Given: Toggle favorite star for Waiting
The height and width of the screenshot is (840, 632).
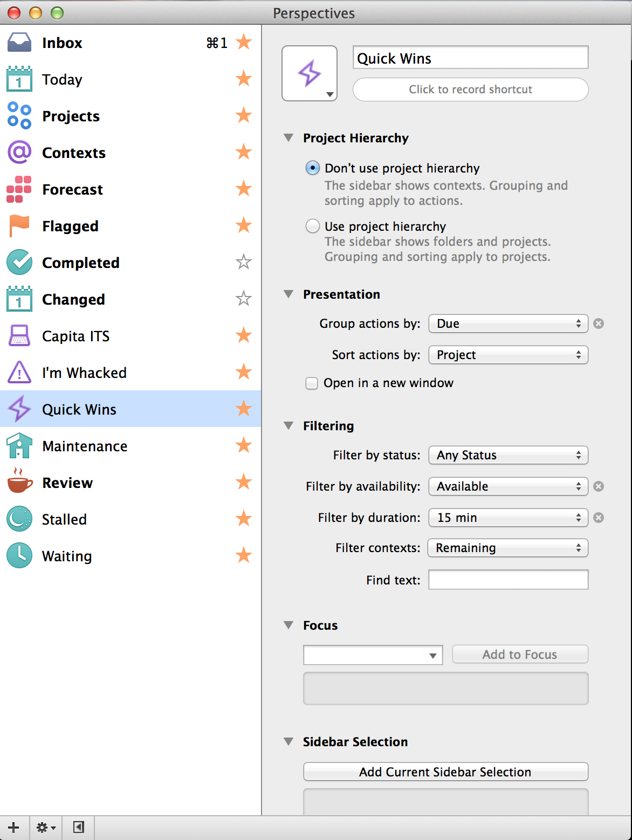Looking at the screenshot, I should point(244,555).
